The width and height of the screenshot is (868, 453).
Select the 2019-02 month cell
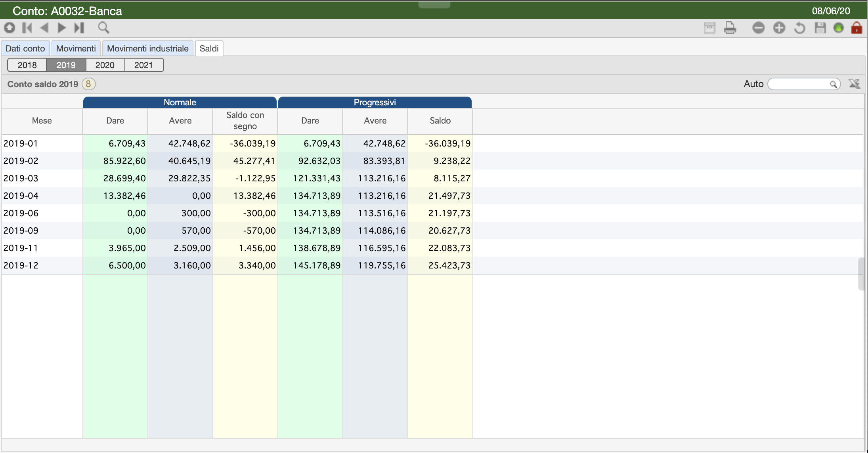click(x=42, y=161)
